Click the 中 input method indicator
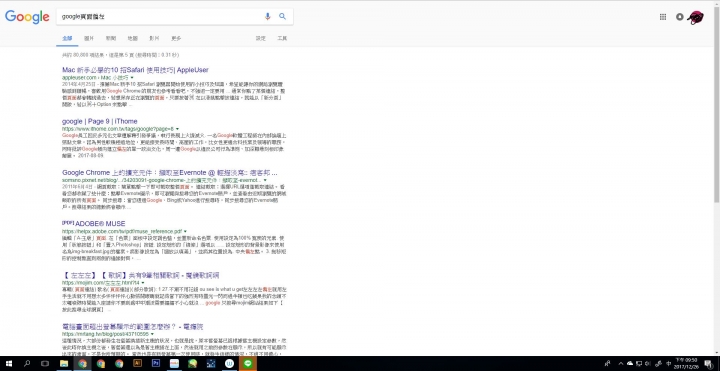Screen dimensions: 720x371 [x=669, y=364]
